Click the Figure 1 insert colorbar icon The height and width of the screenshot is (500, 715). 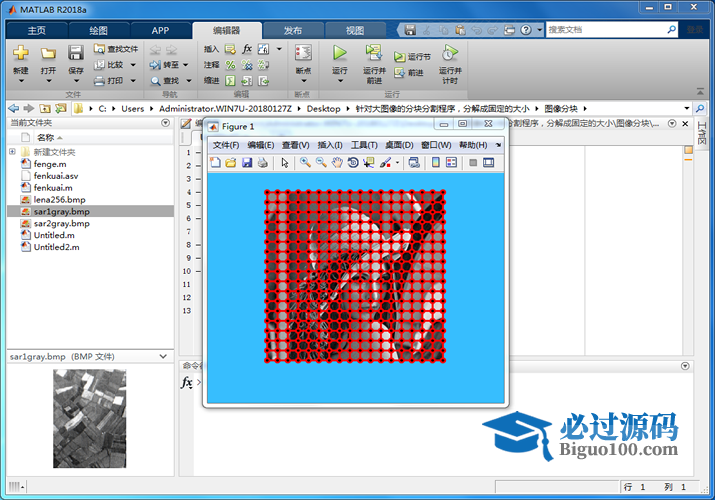pos(435,163)
